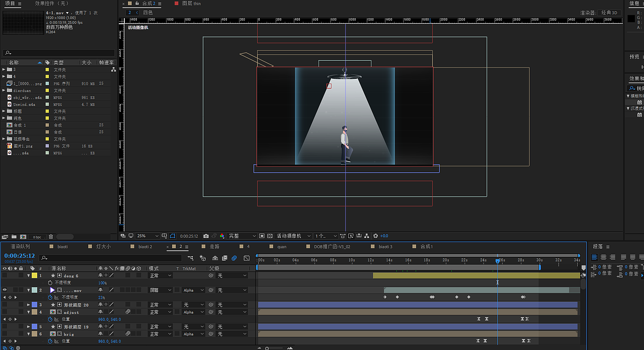
Task: Hide the ....mov layer using eye icon
Action: 5,290
